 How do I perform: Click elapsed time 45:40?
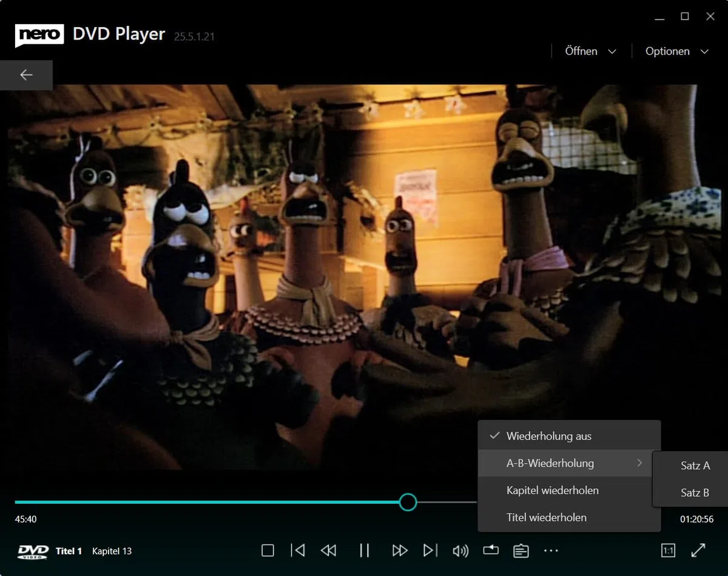point(25,519)
